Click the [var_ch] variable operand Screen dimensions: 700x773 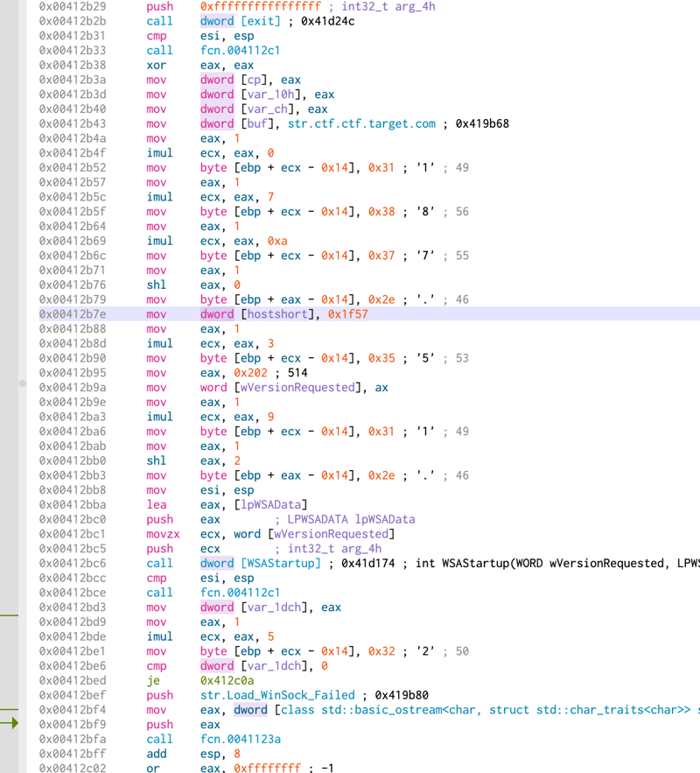(x=270, y=109)
